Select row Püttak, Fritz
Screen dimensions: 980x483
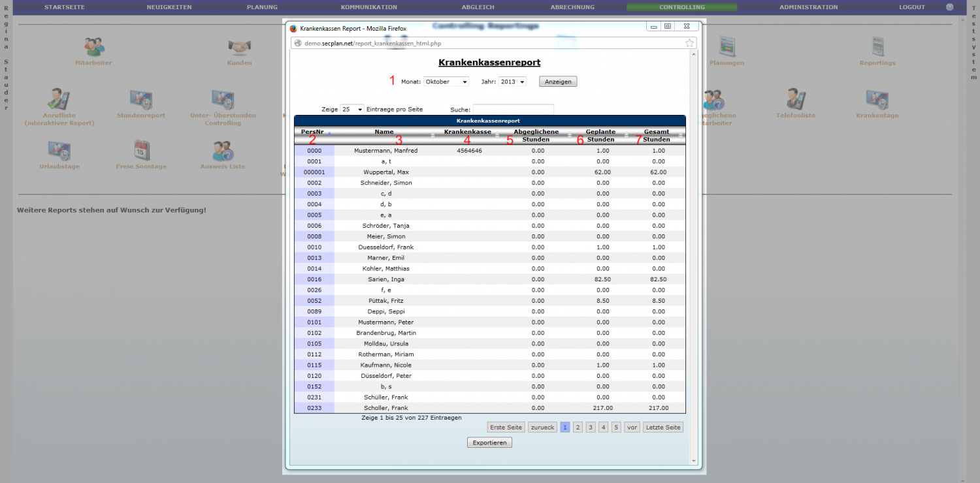490,301
